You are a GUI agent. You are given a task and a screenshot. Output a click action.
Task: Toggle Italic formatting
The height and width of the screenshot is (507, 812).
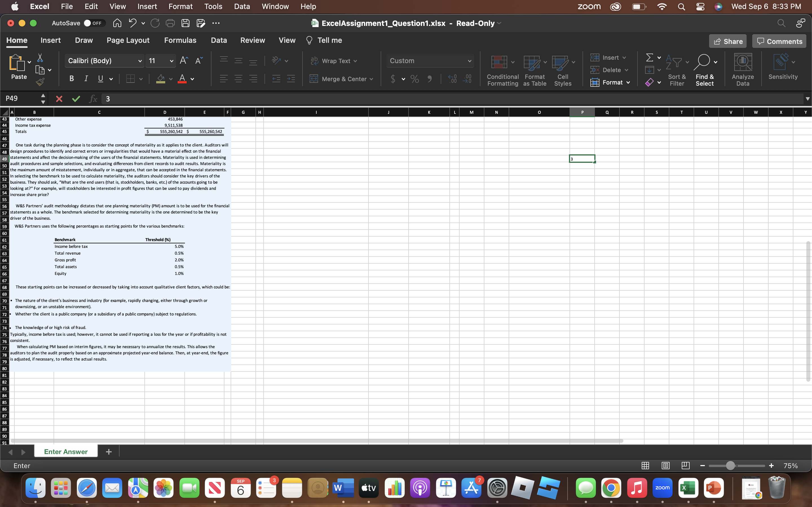click(x=86, y=79)
